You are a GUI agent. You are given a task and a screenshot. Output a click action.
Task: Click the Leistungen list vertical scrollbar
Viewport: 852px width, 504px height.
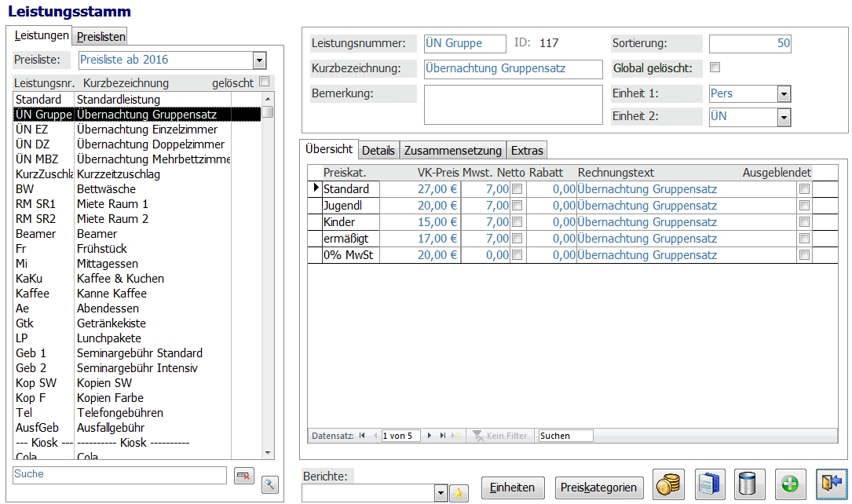(268, 275)
